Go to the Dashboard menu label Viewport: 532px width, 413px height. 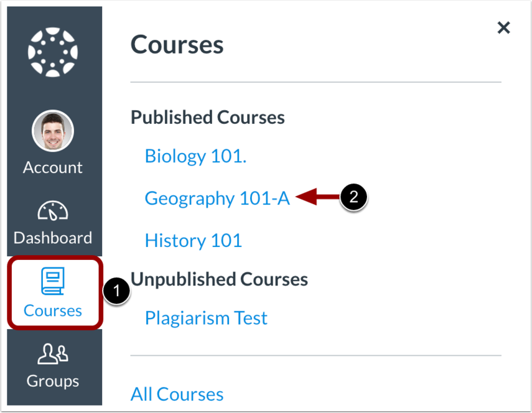(x=53, y=238)
